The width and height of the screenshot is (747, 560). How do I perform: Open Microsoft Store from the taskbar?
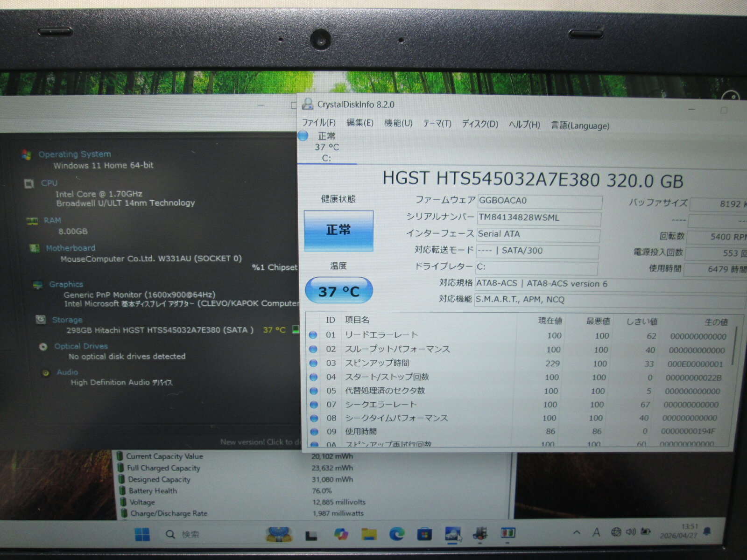[x=424, y=533]
